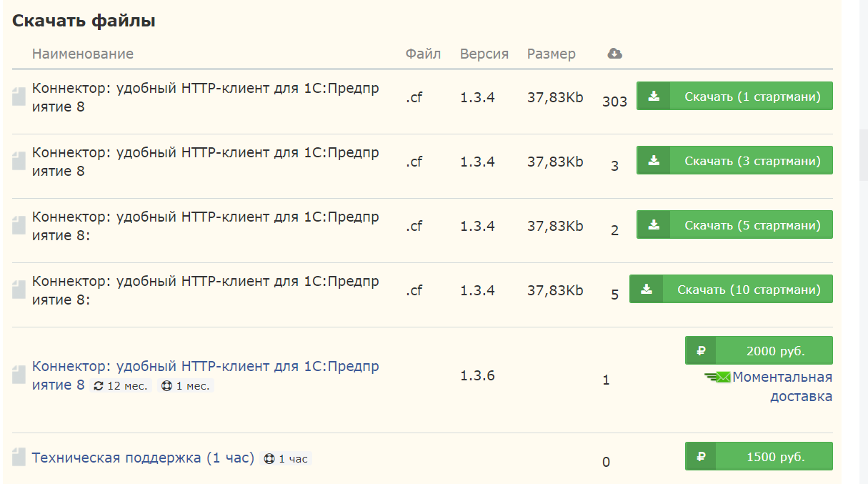Hit the Скачать (10 стартмани) button

coord(731,290)
